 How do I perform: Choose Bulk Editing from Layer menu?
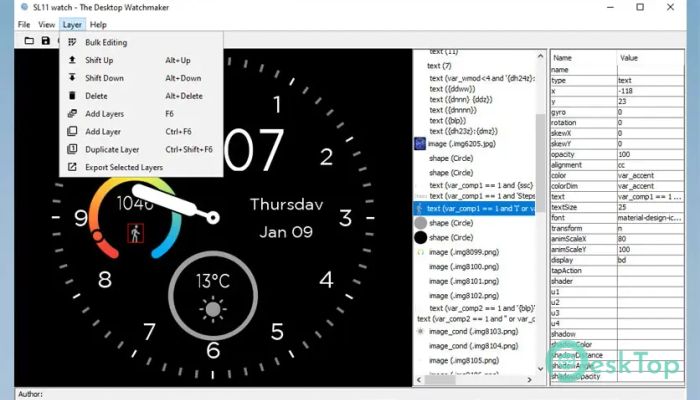click(x=141, y=42)
